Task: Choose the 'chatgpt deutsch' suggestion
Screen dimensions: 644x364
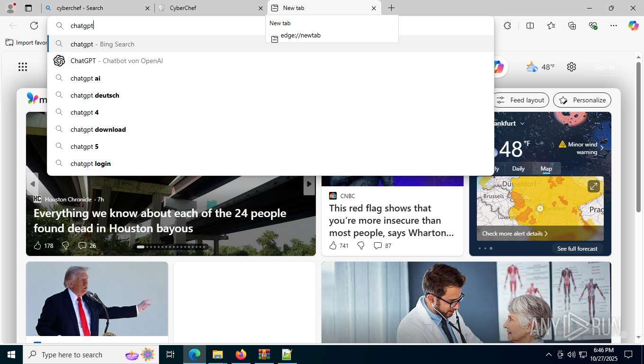Action: tap(270, 95)
